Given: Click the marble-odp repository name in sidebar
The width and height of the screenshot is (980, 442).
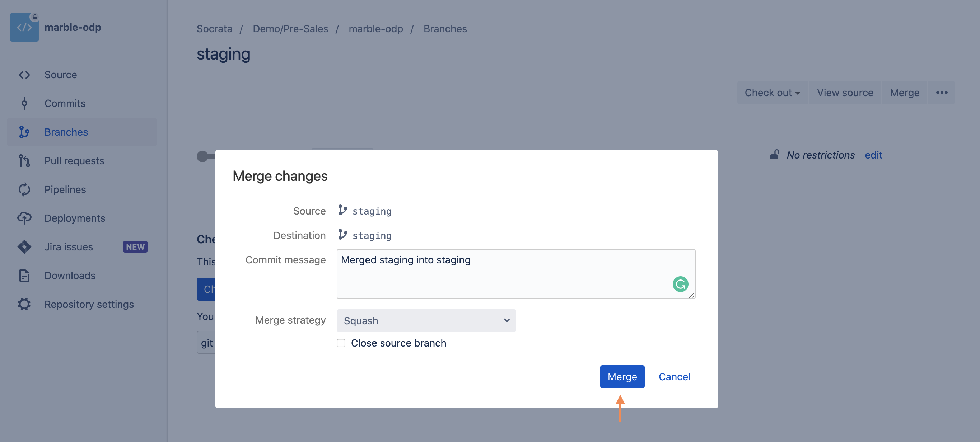Looking at the screenshot, I should 73,27.
